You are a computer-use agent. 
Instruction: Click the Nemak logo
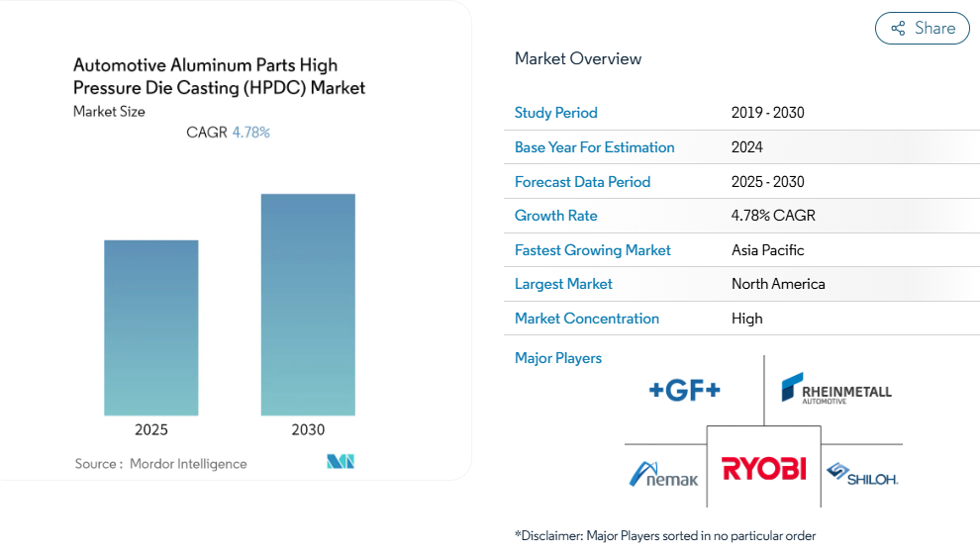(664, 473)
